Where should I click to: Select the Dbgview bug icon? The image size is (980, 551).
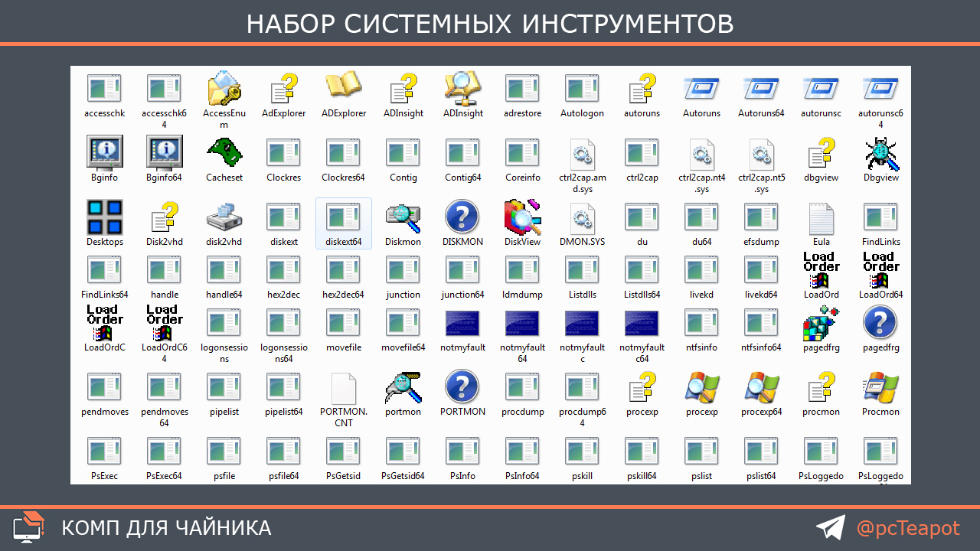click(881, 152)
